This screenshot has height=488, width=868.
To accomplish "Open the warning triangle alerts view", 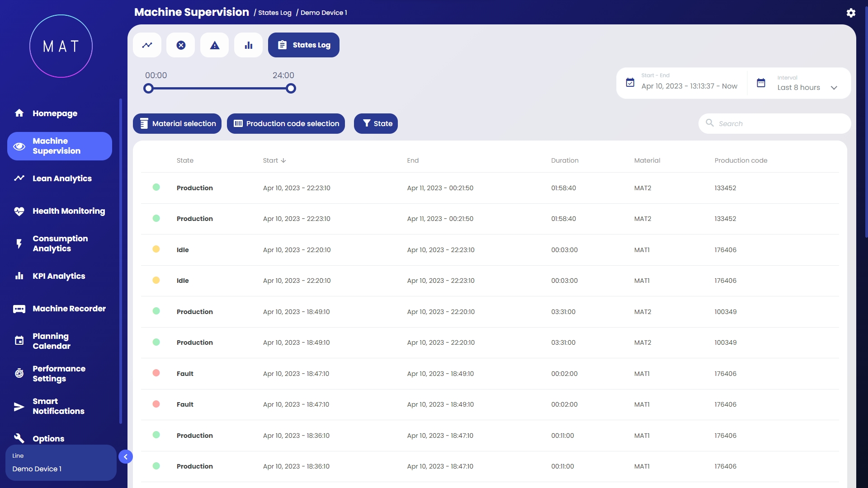I will pyautogui.click(x=215, y=45).
